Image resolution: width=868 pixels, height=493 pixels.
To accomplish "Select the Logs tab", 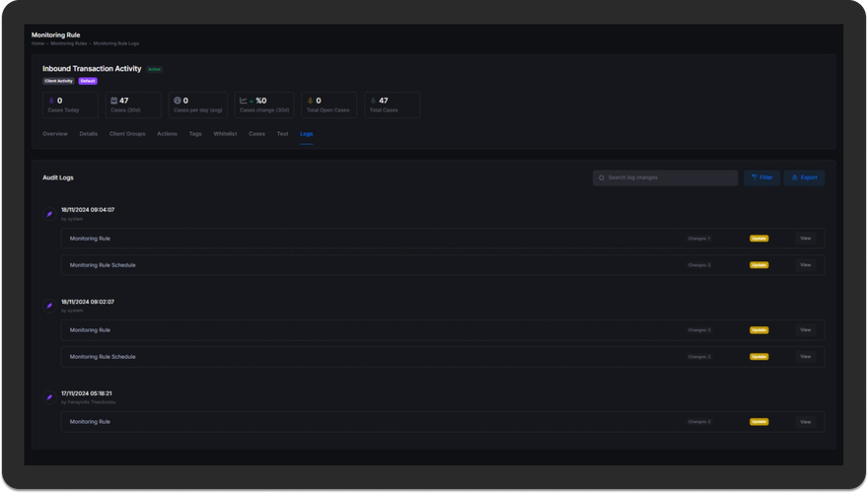I will 306,134.
